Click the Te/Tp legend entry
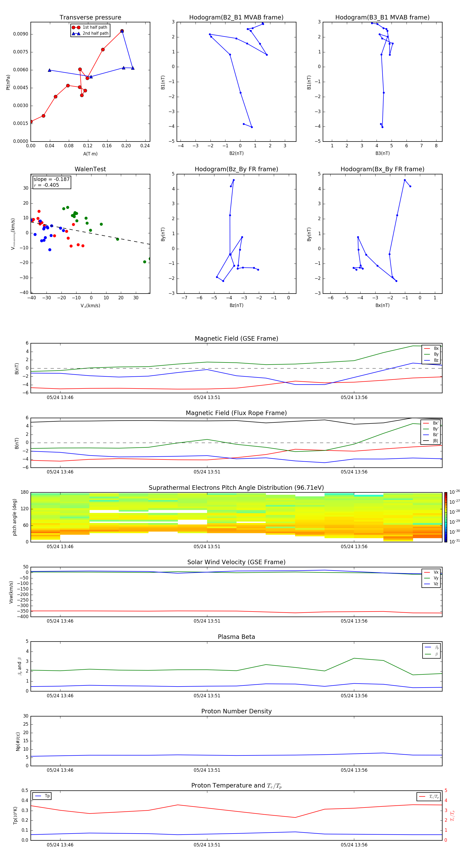 click(429, 796)
